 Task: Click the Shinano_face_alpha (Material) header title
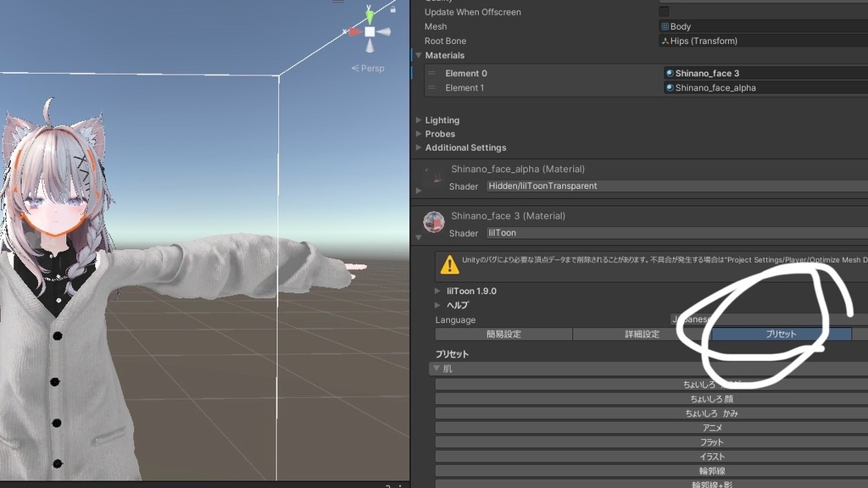click(518, 169)
